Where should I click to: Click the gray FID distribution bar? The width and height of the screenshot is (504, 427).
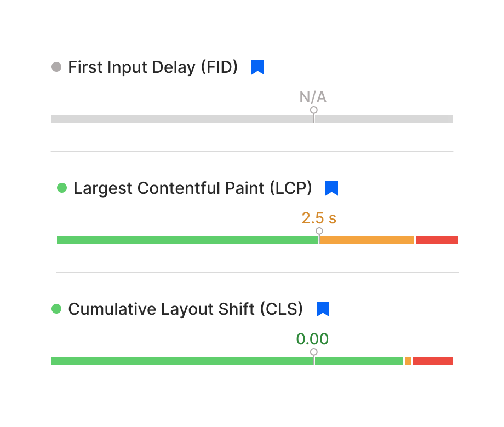[252, 119]
